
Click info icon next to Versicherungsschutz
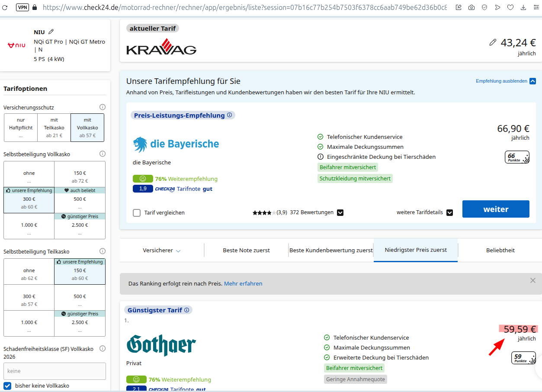[103, 107]
